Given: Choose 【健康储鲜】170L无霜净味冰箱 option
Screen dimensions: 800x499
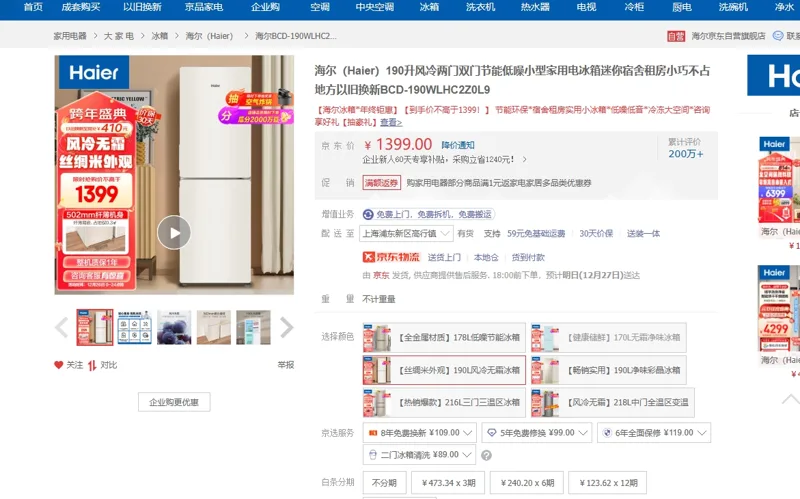Looking at the screenshot, I should click(608, 337).
